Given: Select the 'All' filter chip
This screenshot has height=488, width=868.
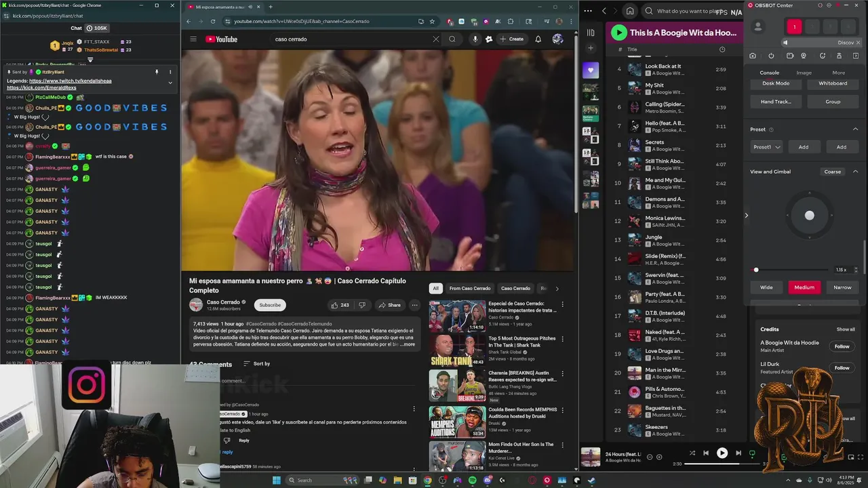Looking at the screenshot, I should click(436, 288).
